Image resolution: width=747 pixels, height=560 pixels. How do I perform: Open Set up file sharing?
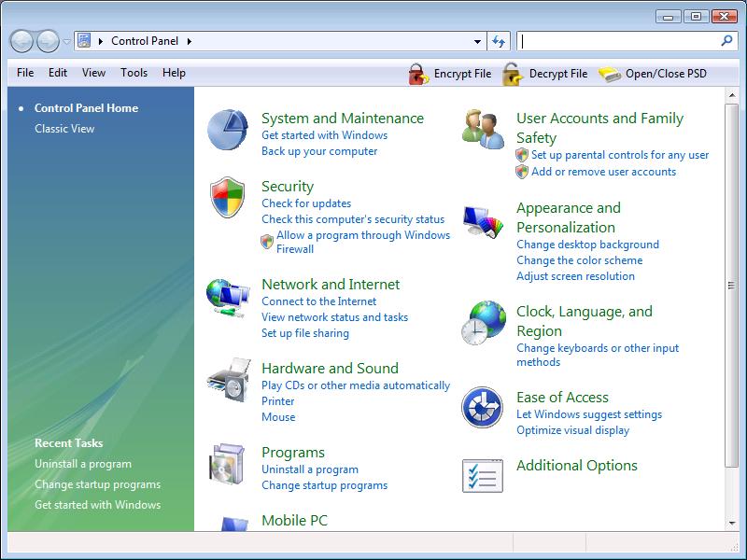(x=305, y=333)
